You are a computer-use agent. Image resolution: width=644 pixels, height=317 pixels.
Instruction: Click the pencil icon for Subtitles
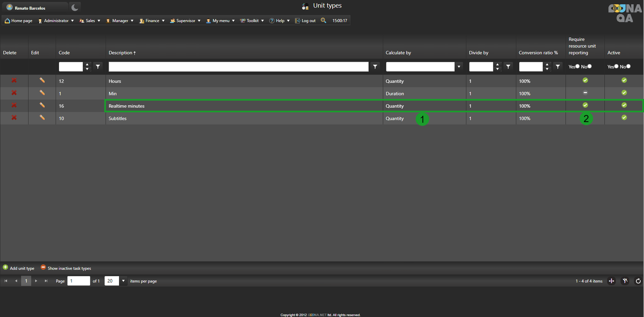click(42, 118)
